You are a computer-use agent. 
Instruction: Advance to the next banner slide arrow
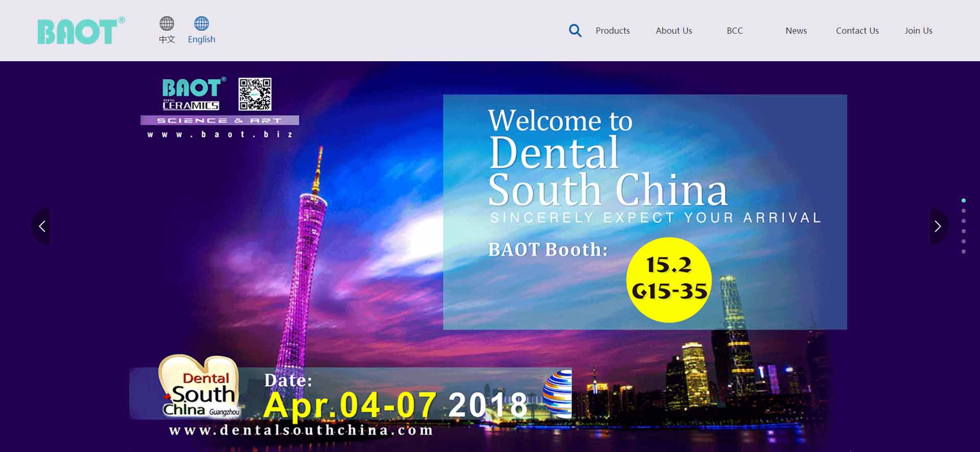coord(937,226)
